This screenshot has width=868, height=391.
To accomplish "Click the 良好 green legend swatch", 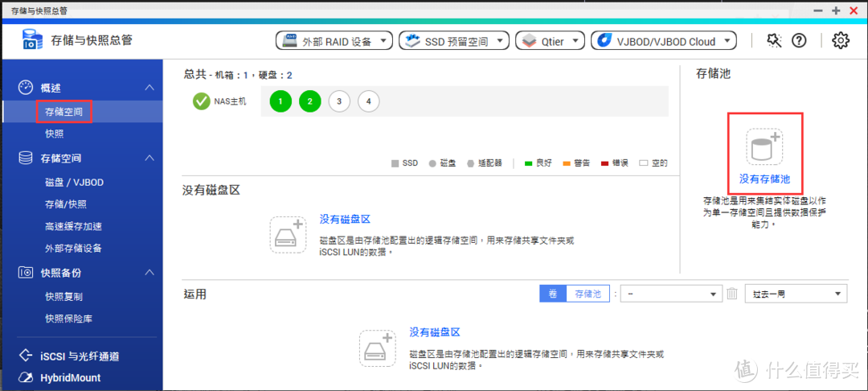I will (528, 163).
